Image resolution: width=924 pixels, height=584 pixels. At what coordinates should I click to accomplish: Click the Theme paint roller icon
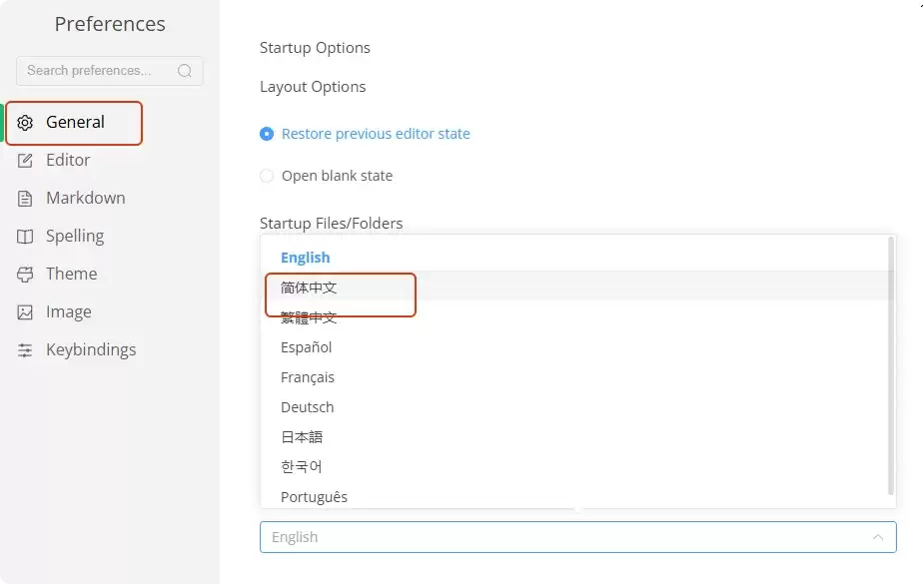coord(25,275)
